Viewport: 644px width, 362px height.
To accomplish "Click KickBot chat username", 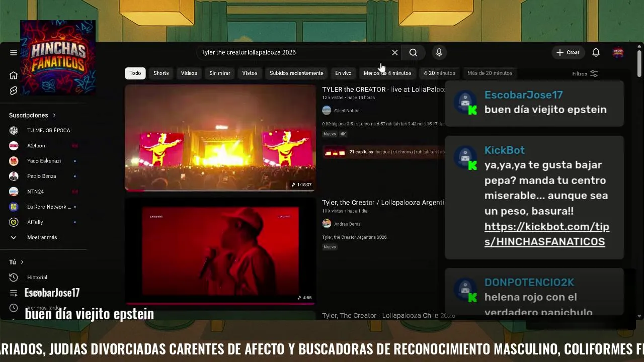I will pyautogui.click(x=504, y=150).
